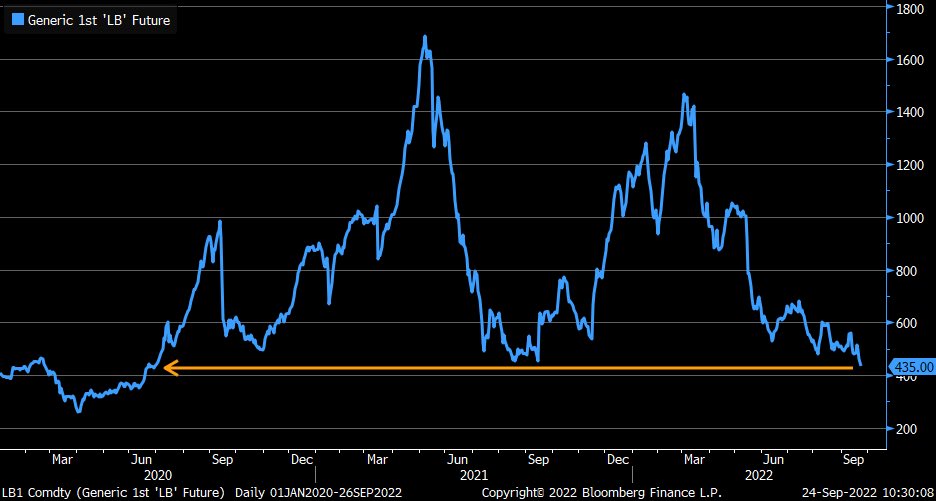Click the 2022 year label on time axis
The height and width of the screenshot is (501, 936).
[760, 475]
